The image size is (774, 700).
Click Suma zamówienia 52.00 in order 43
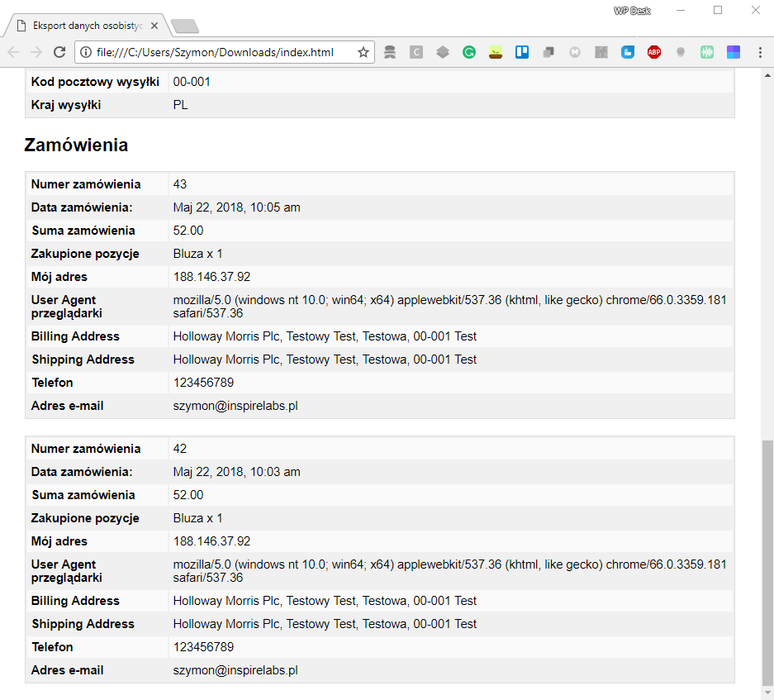[x=188, y=231]
